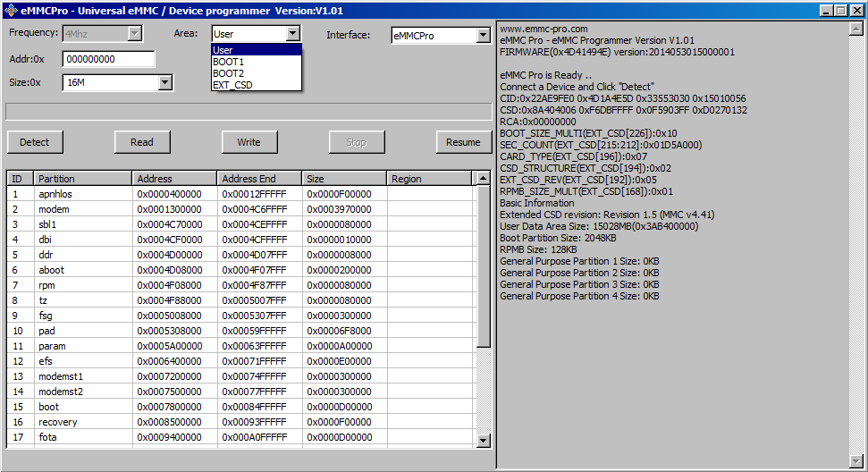Minimize the eMMCPro window
This screenshot has height=472, width=868.
pyautogui.click(x=827, y=11)
